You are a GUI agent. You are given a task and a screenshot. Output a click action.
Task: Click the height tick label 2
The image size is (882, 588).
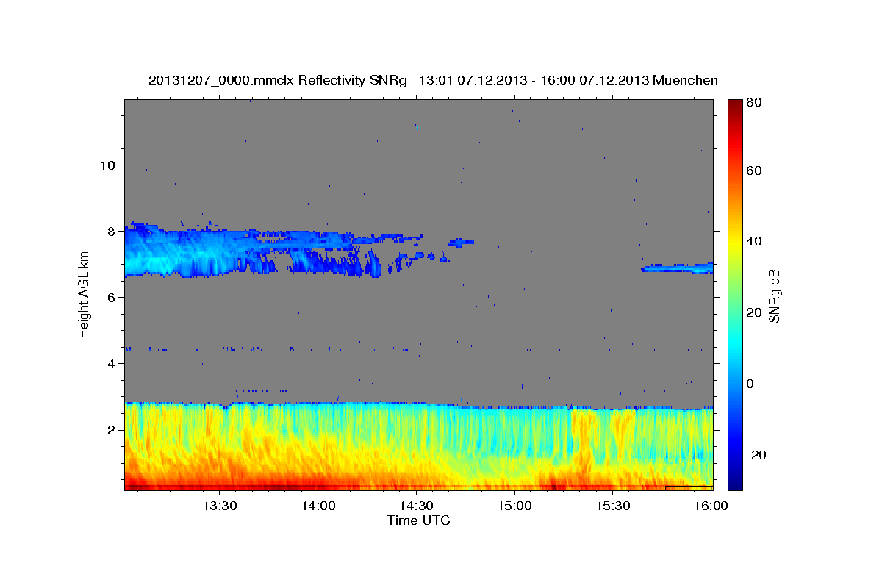111,429
